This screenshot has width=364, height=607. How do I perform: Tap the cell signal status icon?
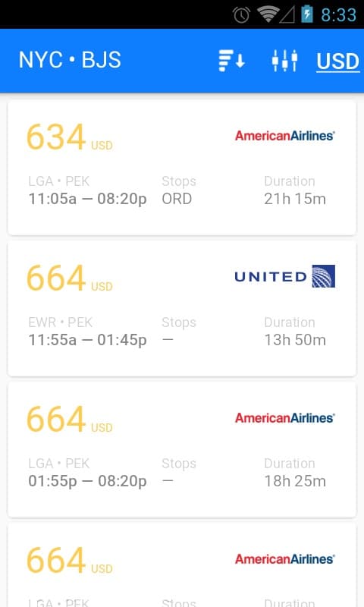coord(287,14)
